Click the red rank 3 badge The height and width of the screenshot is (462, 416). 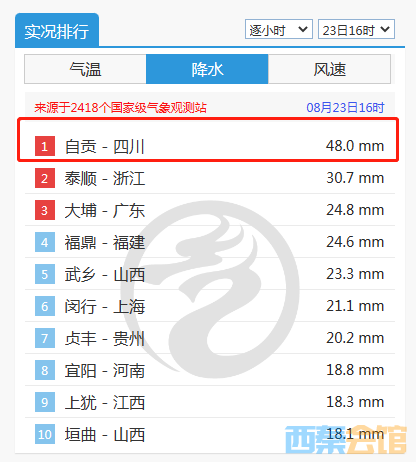(x=45, y=210)
